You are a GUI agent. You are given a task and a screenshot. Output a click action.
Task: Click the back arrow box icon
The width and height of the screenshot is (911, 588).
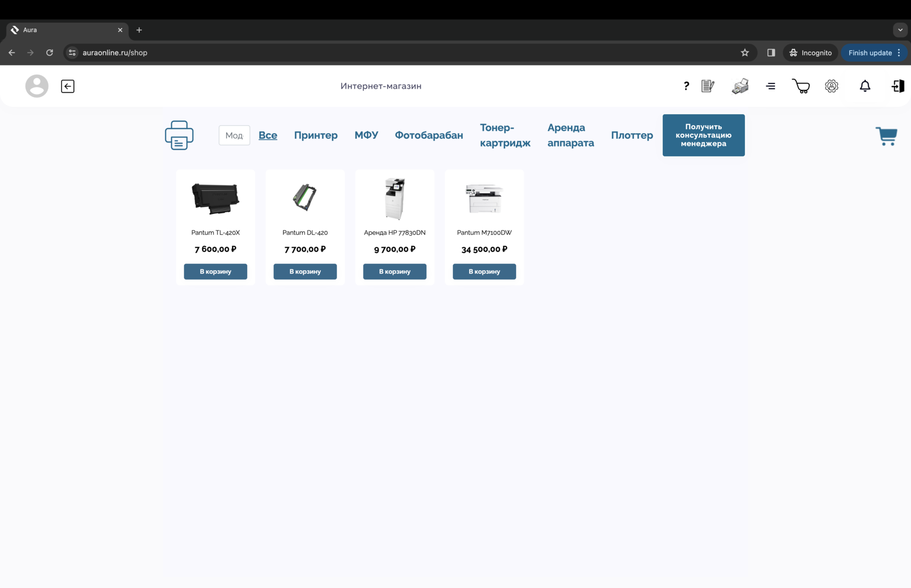coord(68,86)
